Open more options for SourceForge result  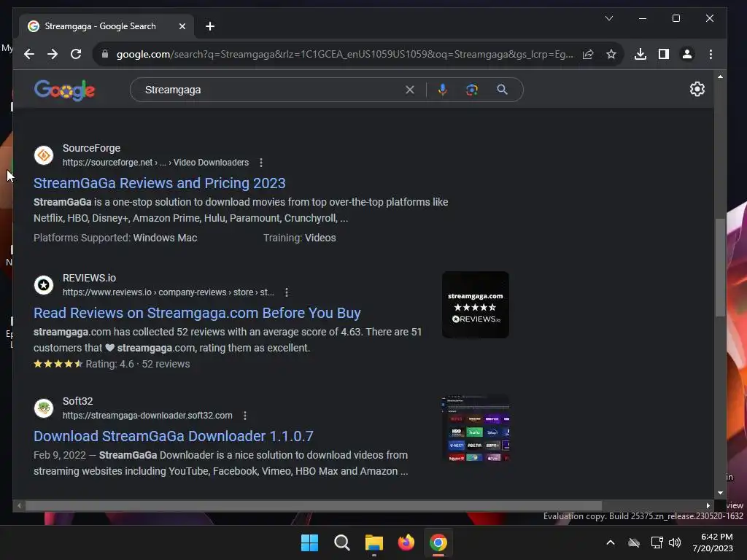[x=261, y=163]
